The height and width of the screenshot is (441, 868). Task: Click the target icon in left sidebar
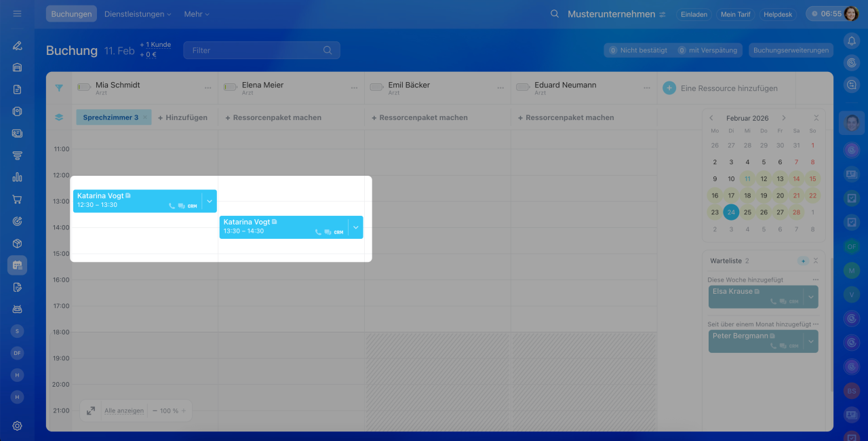tap(17, 221)
